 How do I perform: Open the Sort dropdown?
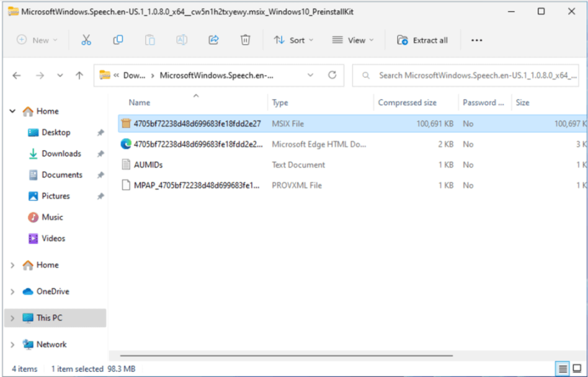click(x=293, y=40)
